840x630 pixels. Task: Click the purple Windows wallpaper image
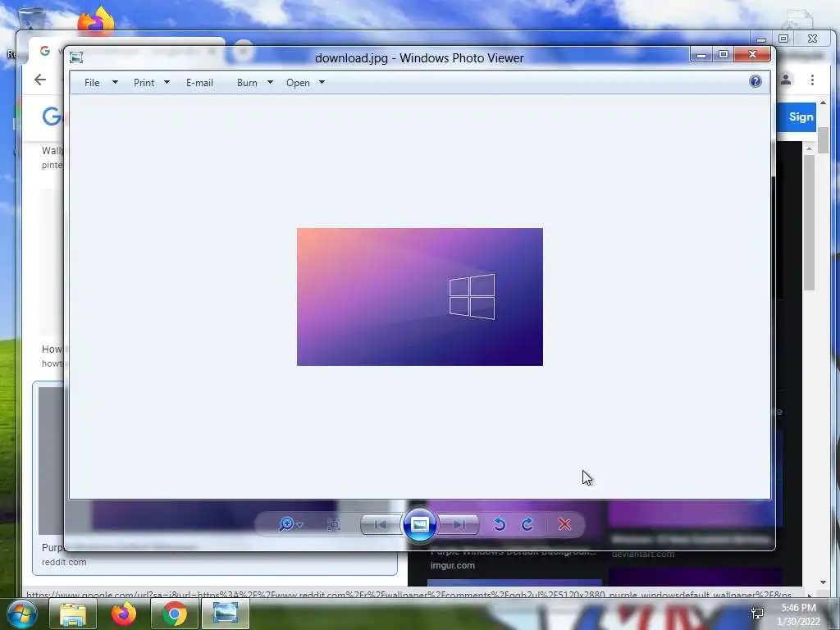(x=420, y=297)
